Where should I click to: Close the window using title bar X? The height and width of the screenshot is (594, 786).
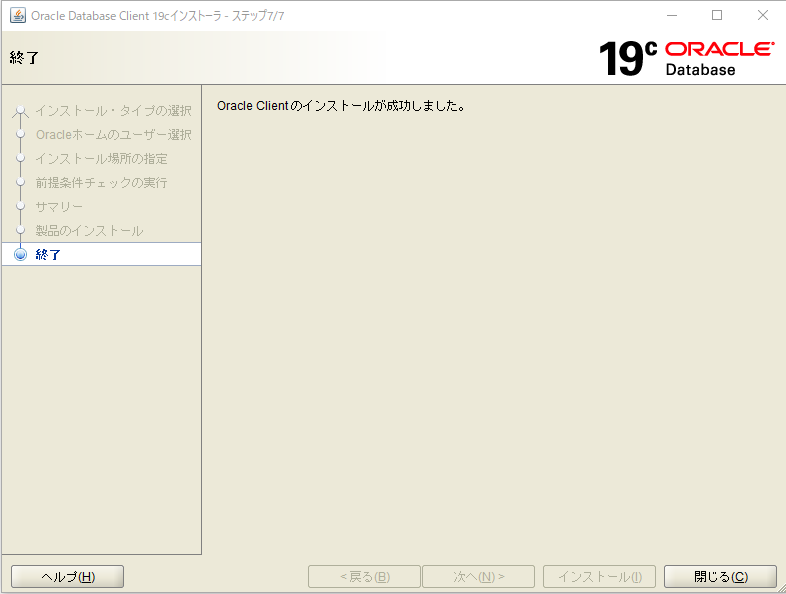click(x=762, y=15)
